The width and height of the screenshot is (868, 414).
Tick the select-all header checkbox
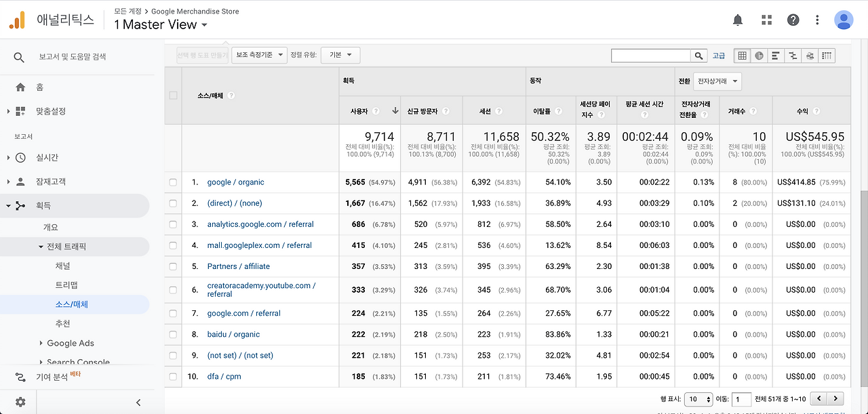click(x=173, y=96)
